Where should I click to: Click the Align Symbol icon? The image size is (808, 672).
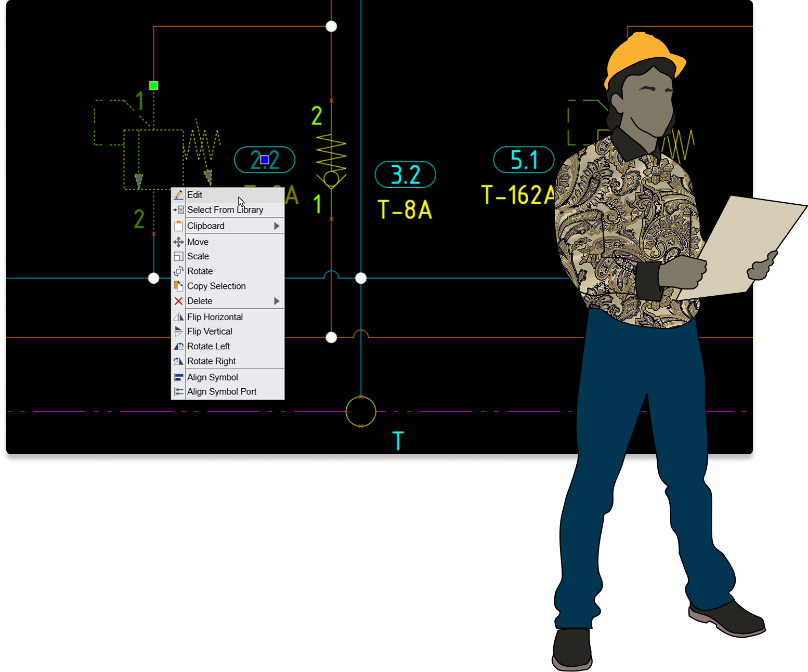coord(178,377)
